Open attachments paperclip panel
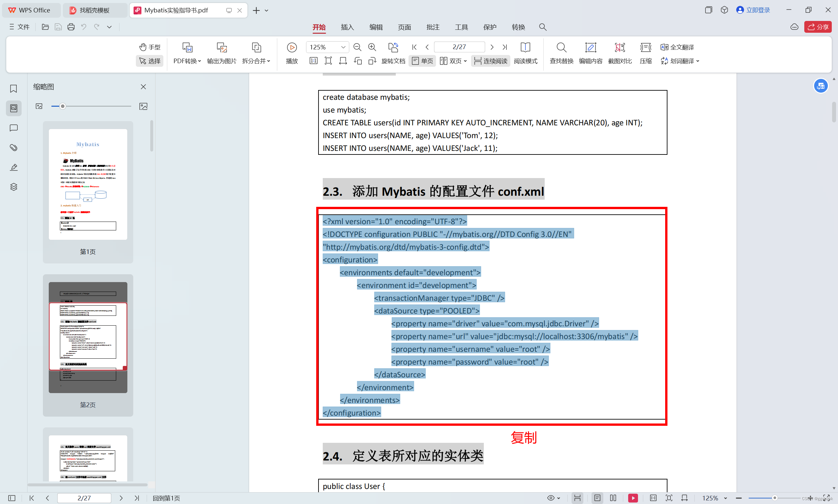838x504 pixels. point(14,147)
